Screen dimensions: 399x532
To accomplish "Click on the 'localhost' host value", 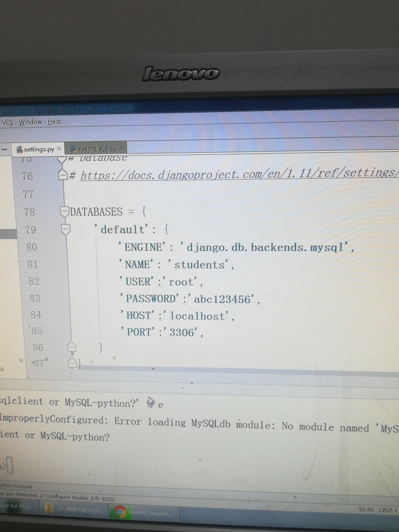I will pyautogui.click(x=196, y=316).
